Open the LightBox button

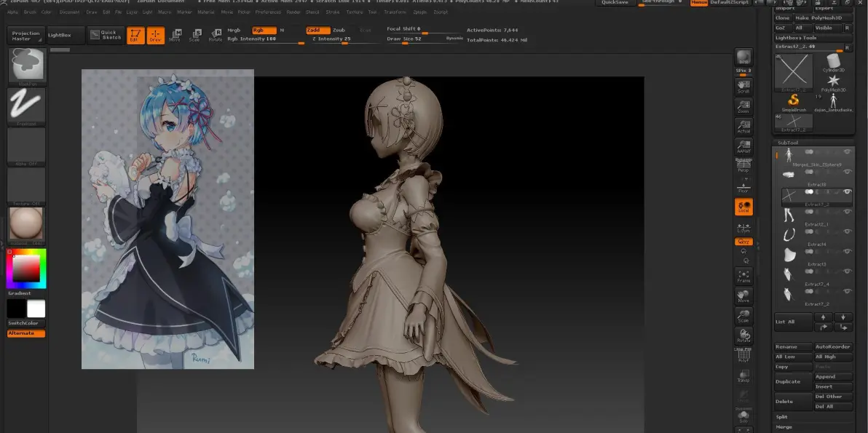pyautogui.click(x=66, y=35)
